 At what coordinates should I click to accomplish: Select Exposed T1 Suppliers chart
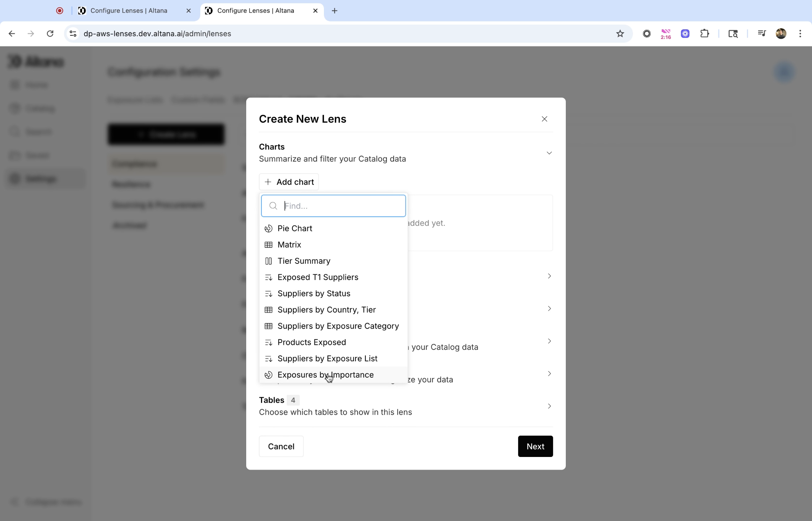pos(317,277)
